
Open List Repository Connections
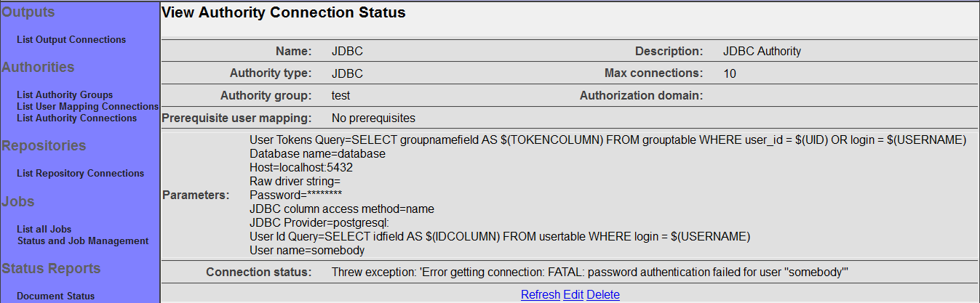point(80,174)
